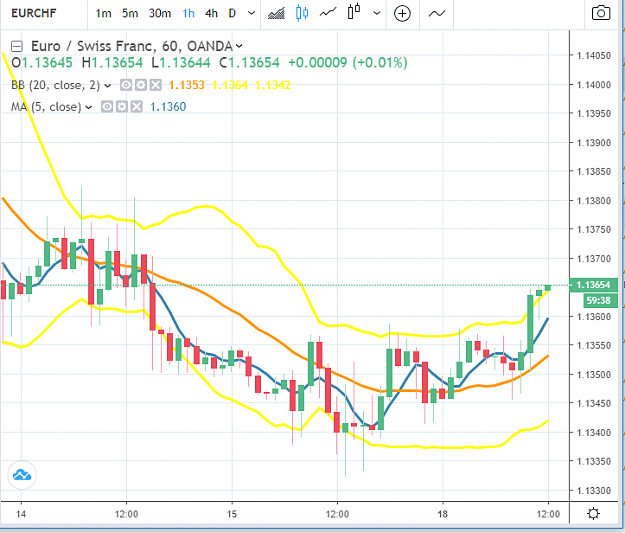625x533 pixels.
Task: Open the chart style dropdown arrow
Action: (x=376, y=13)
